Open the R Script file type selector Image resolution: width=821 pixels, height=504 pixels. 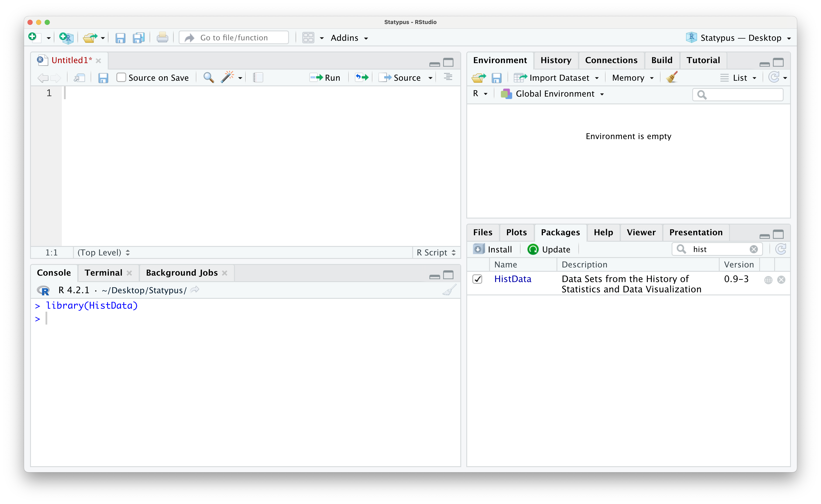(436, 252)
